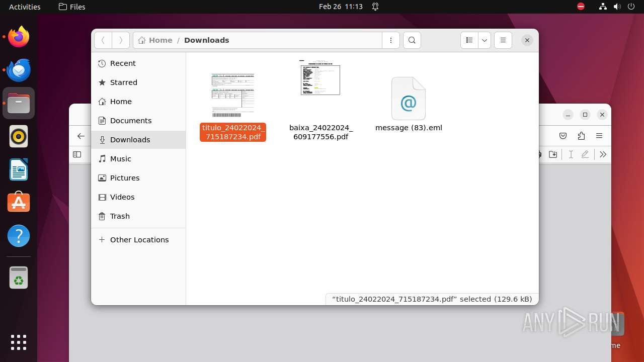The width and height of the screenshot is (644, 362).
Task: Click the message (83).eml filename label
Action: [409, 128]
